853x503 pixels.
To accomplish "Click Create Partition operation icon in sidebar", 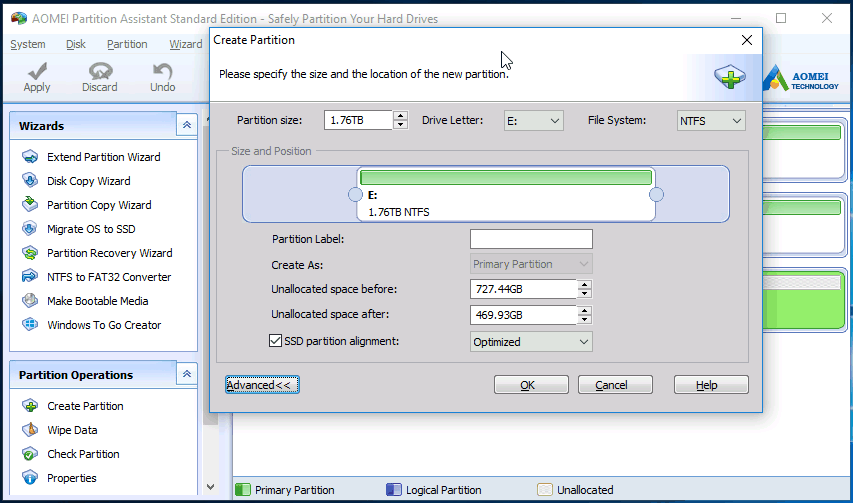I will (x=30, y=406).
